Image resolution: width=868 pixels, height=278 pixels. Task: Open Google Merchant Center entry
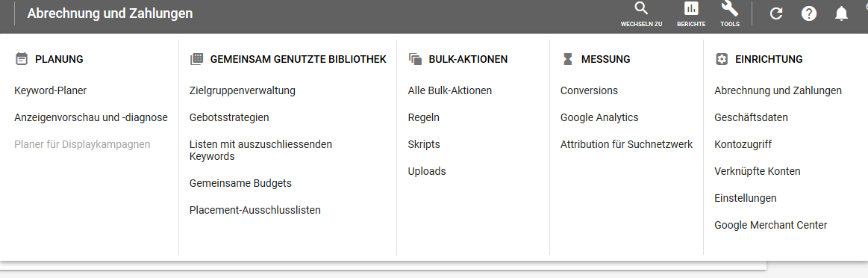pyautogui.click(x=770, y=226)
